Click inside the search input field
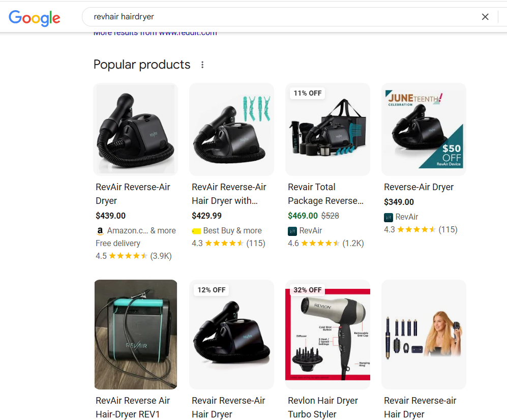The height and width of the screenshot is (420, 507). tap(203, 17)
